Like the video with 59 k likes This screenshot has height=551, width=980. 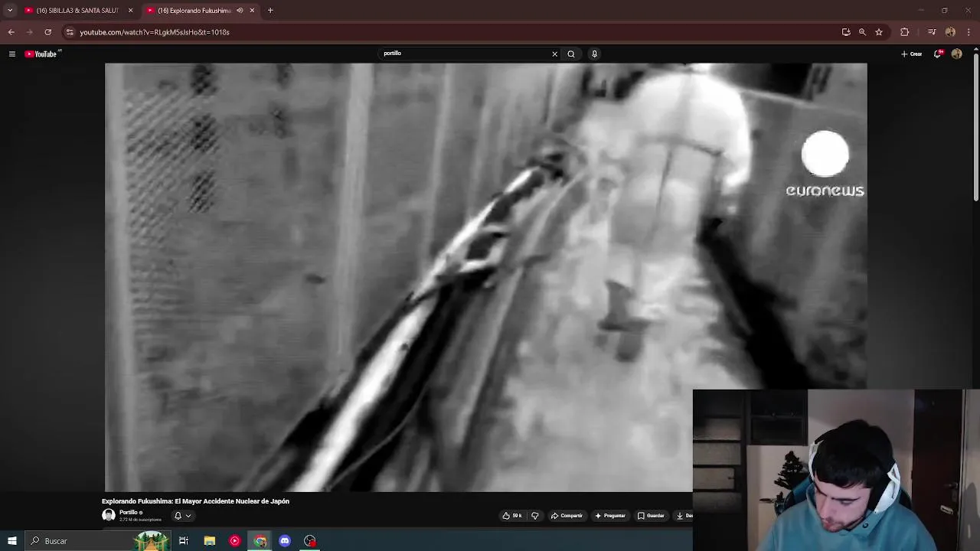click(x=512, y=516)
